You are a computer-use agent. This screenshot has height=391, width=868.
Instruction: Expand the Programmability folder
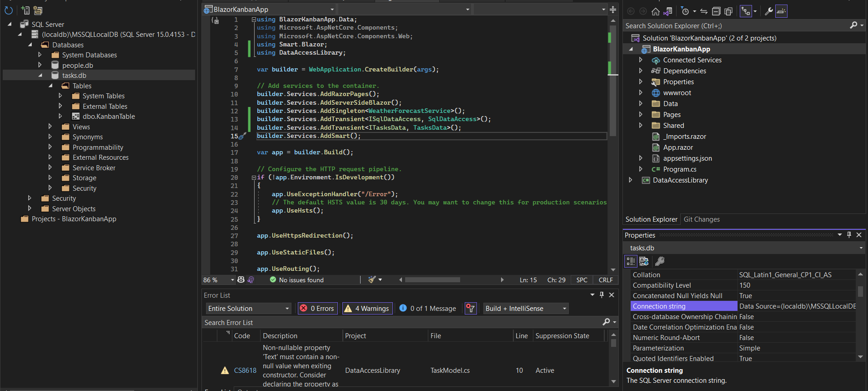click(x=50, y=147)
